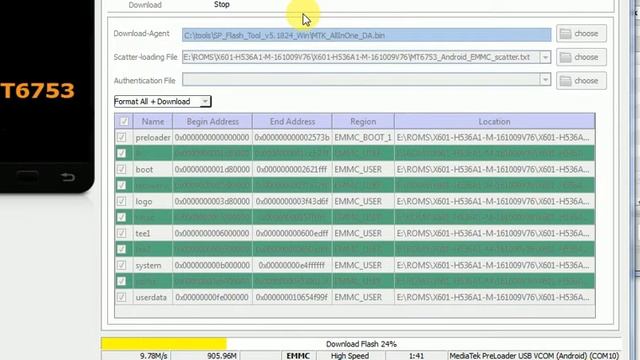Choose an Authentication file

(581, 81)
